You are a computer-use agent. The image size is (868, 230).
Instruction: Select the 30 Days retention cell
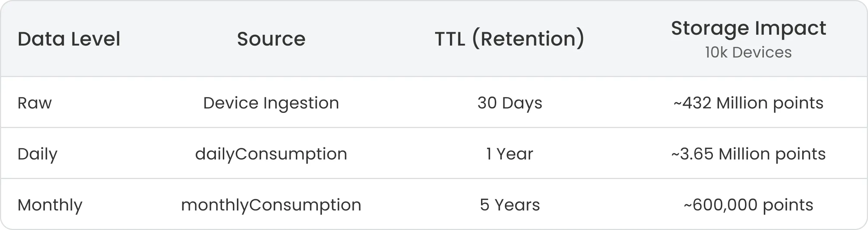[510, 103]
